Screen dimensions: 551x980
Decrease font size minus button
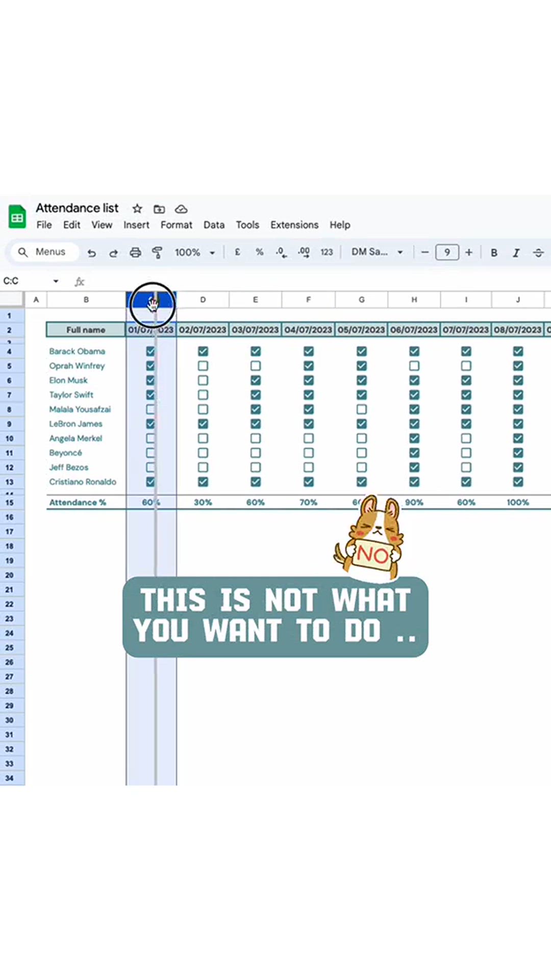[424, 252]
